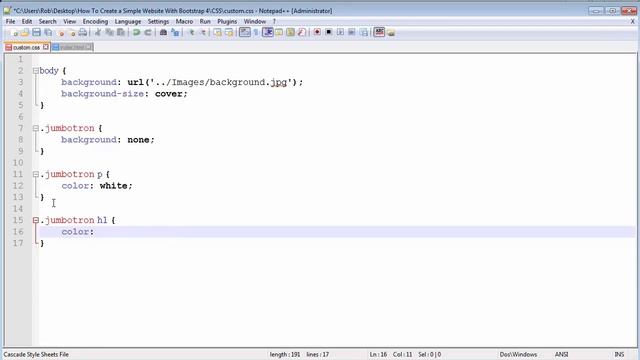Toggle Word Wrap toolbar button

(x=244, y=32)
